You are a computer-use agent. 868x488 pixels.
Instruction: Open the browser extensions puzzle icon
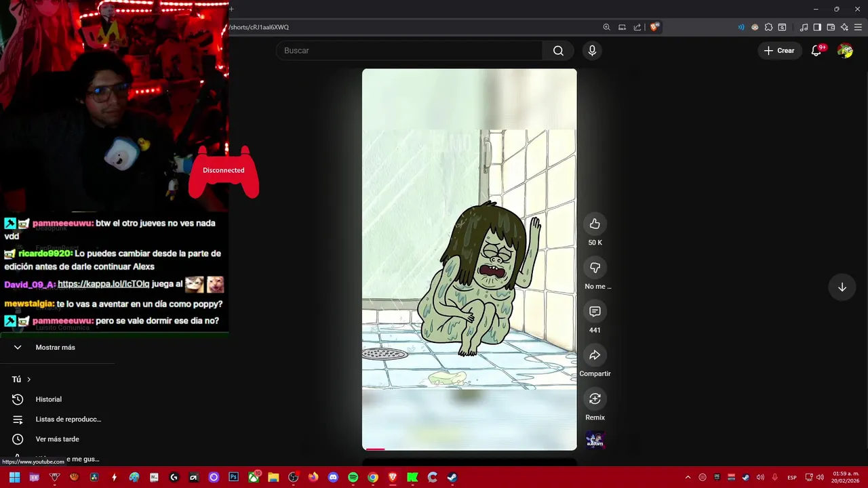point(768,27)
